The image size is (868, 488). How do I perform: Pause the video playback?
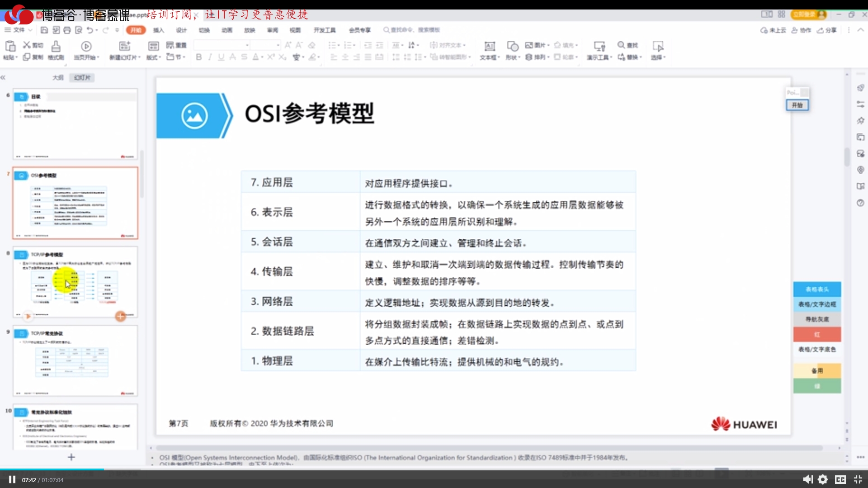tap(12, 479)
